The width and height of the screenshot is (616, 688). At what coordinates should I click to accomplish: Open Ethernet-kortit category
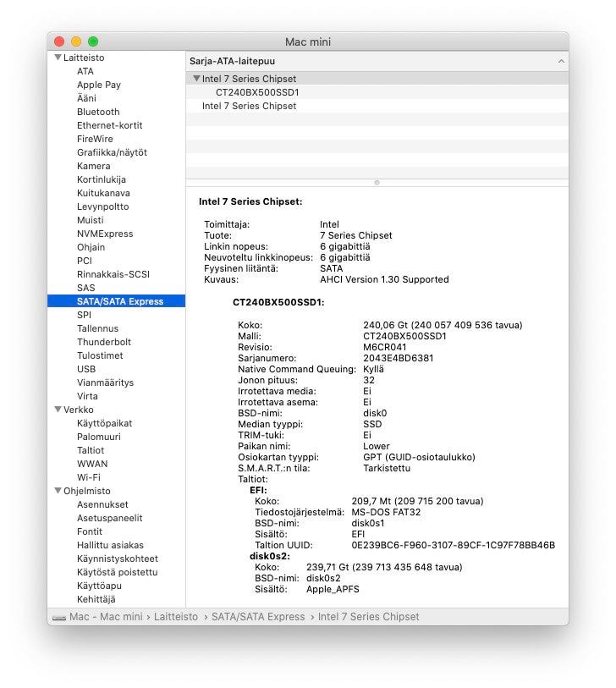110,125
